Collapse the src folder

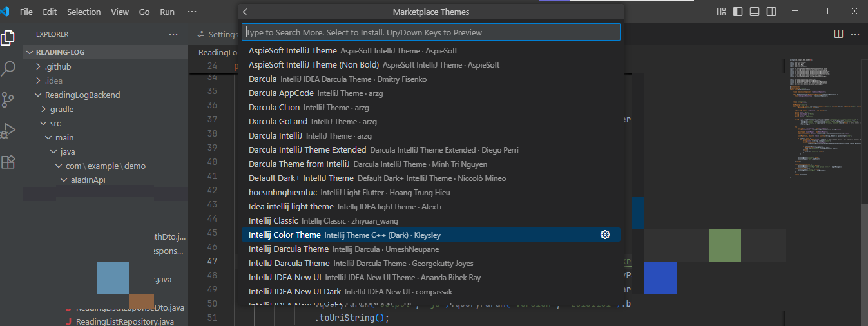pos(105,123)
